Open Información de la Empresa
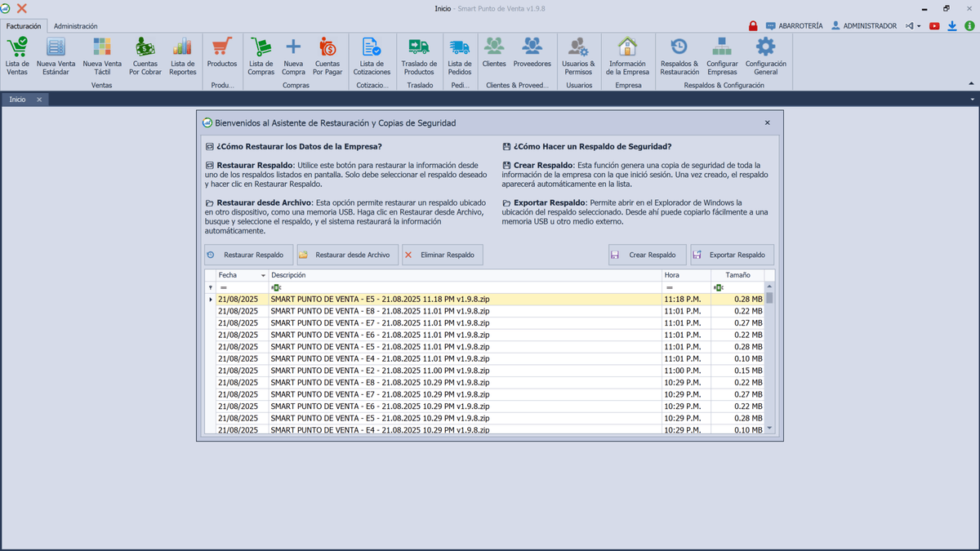 627,56
